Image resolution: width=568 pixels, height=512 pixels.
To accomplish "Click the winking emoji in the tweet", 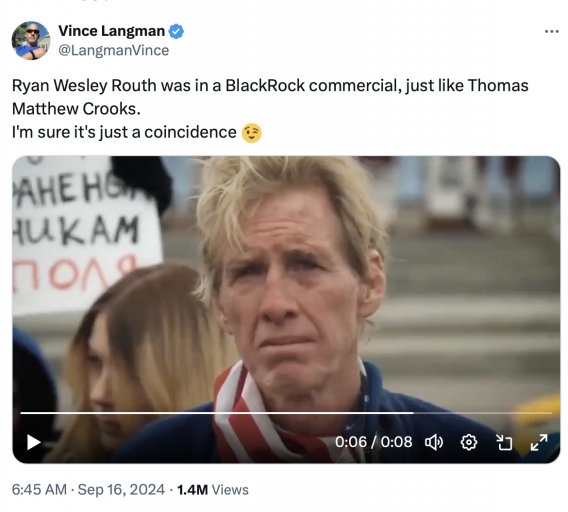I will (251, 133).
